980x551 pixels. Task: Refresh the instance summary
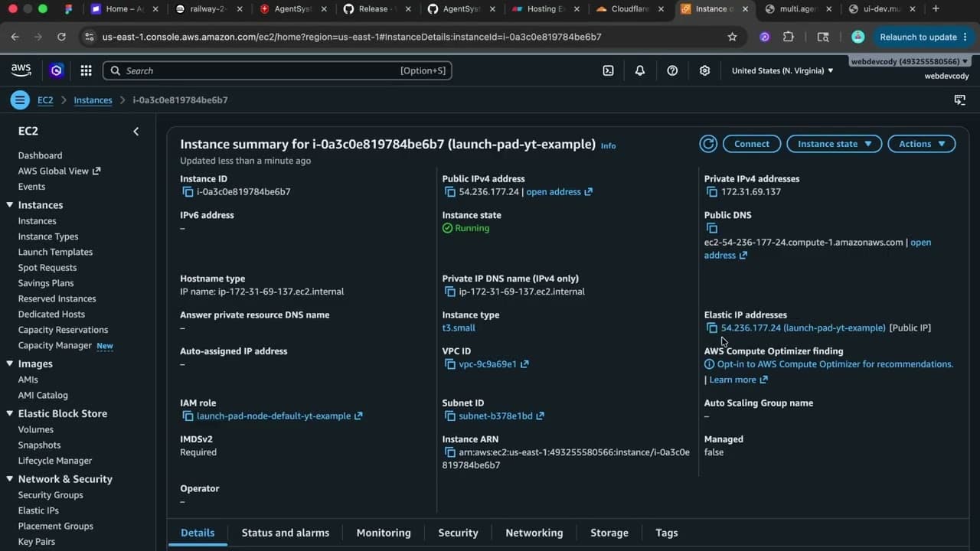pyautogui.click(x=708, y=144)
